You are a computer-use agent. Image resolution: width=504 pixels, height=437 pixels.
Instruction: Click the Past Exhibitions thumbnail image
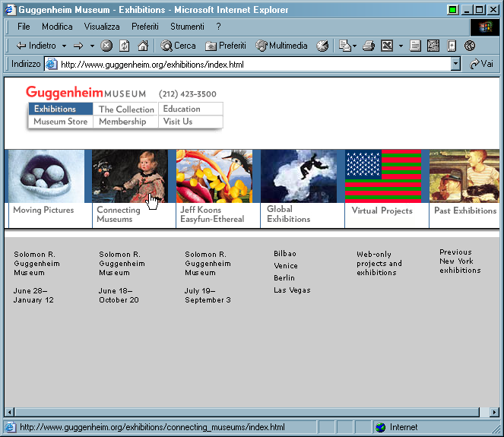click(x=464, y=176)
